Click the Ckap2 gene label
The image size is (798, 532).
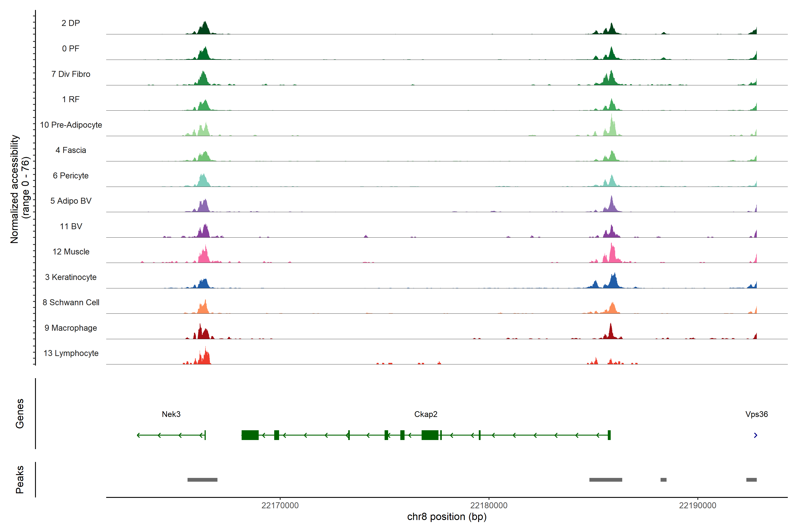pos(425,414)
